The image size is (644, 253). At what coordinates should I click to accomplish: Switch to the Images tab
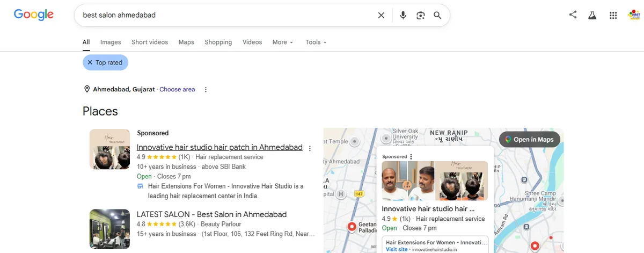(111, 42)
